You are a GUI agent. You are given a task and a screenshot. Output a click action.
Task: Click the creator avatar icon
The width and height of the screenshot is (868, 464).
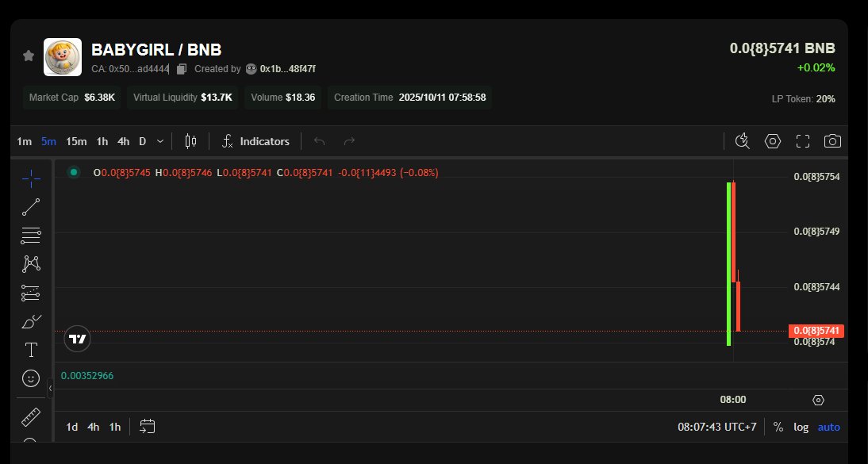[x=252, y=69]
